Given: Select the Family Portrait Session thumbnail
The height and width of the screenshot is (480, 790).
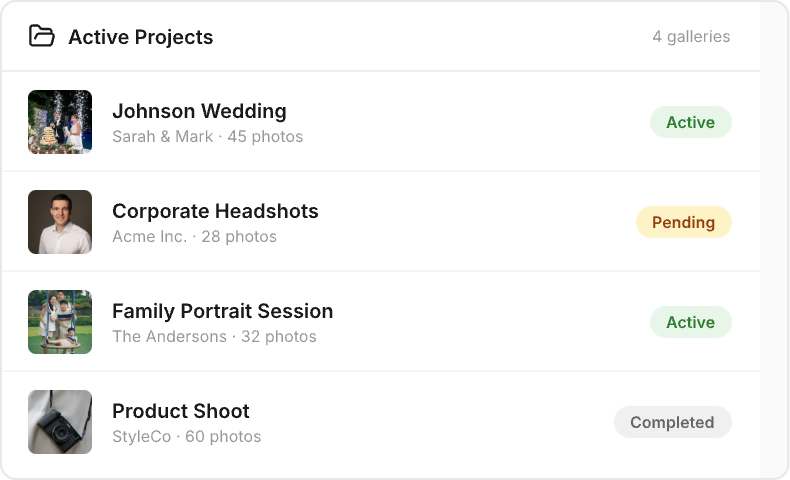Looking at the screenshot, I should [x=60, y=322].
